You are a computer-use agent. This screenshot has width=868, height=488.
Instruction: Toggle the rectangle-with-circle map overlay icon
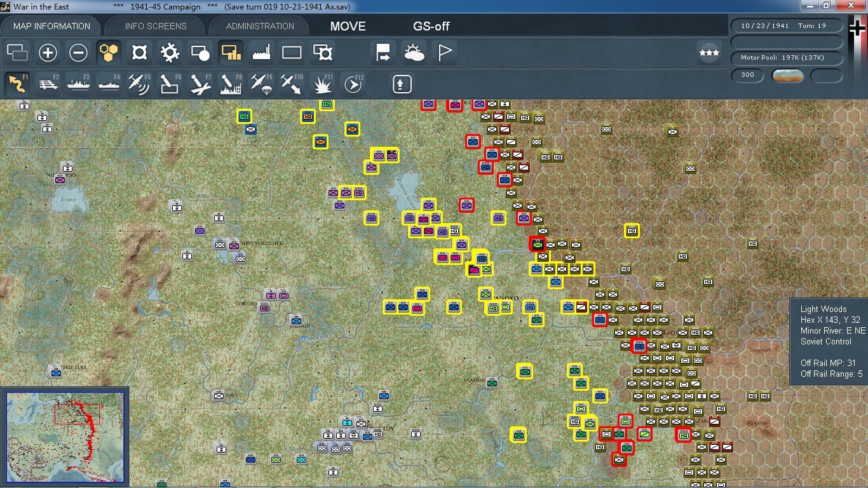click(x=200, y=53)
